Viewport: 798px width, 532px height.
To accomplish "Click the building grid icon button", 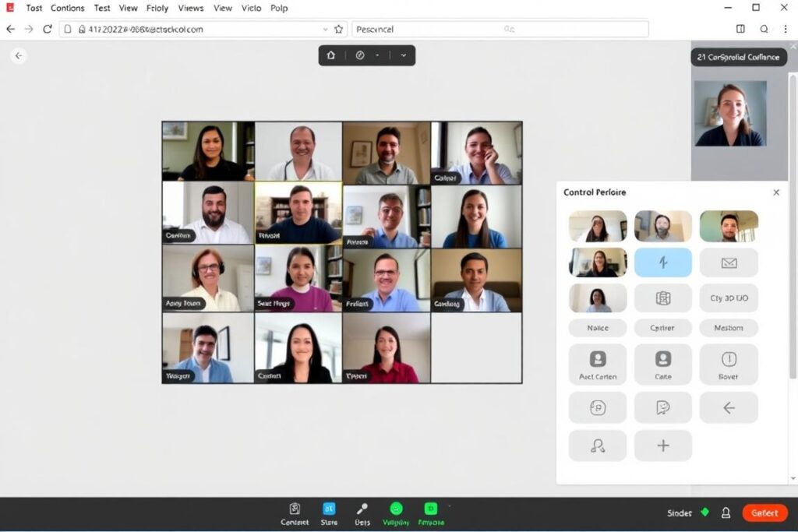I will tap(662, 298).
